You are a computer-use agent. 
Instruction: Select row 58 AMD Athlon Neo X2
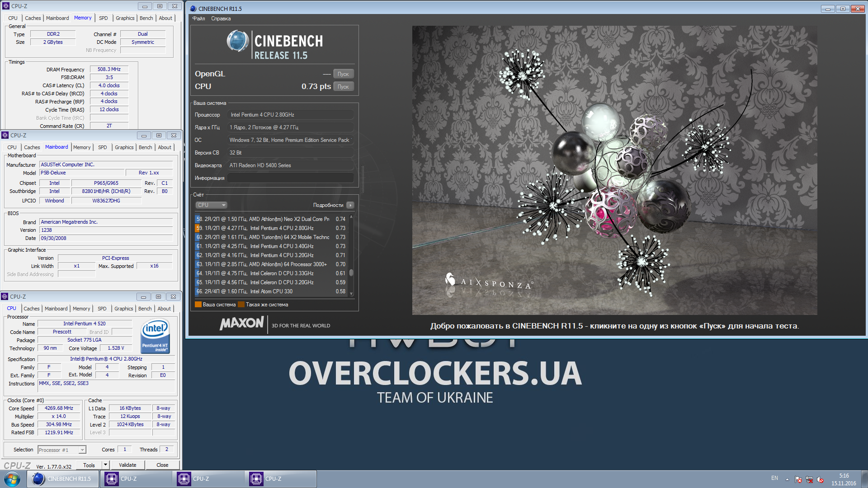click(x=271, y=219)
